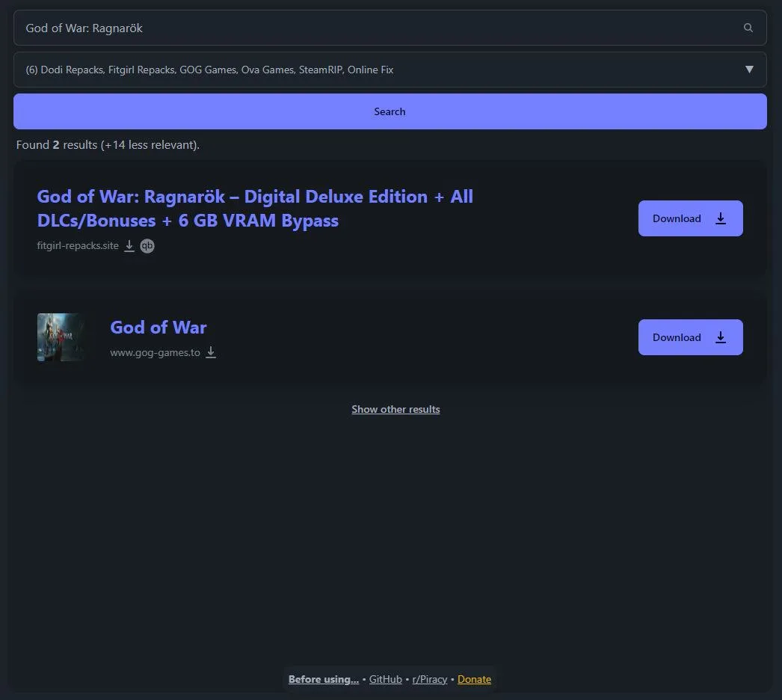
Task: Click small download icon beside fitgirl-repacks.site
Action: click(x=129, y=246)
